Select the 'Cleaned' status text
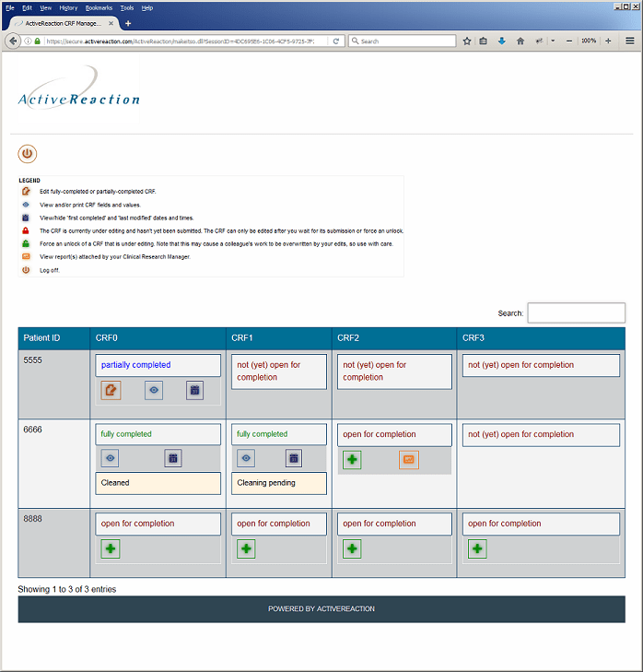 pos(115,483)
